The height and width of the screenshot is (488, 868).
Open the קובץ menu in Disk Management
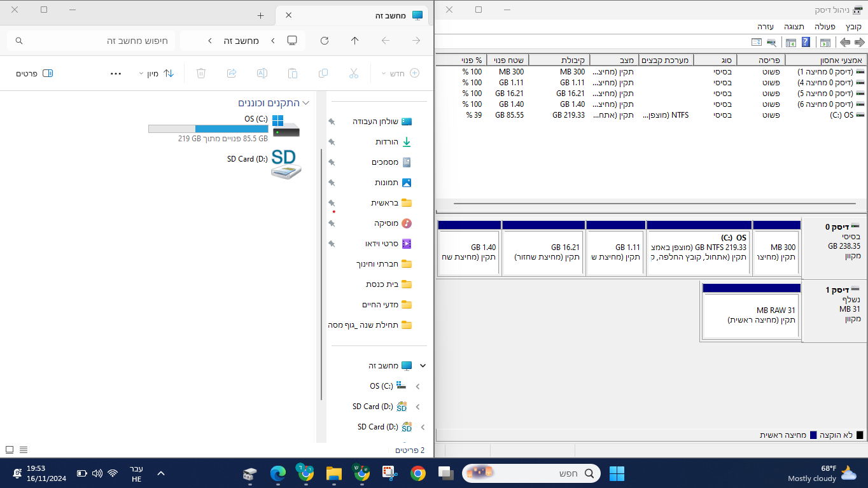point(853,27)
